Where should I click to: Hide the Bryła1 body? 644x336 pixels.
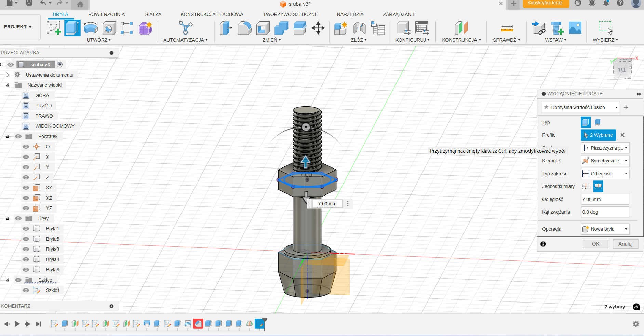point(26,229)
